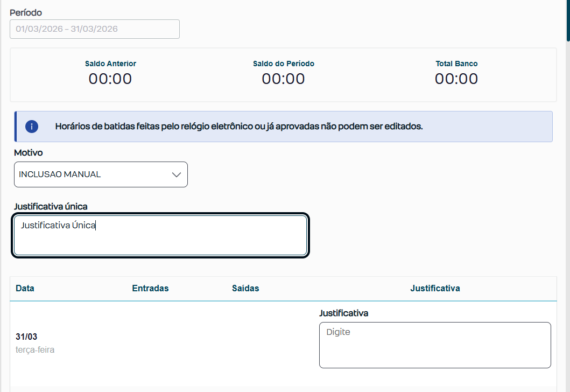The width and height of the screenshot is (570, 392).
Task: Click the Saídas column header
Action: click(x=245, y=288)
